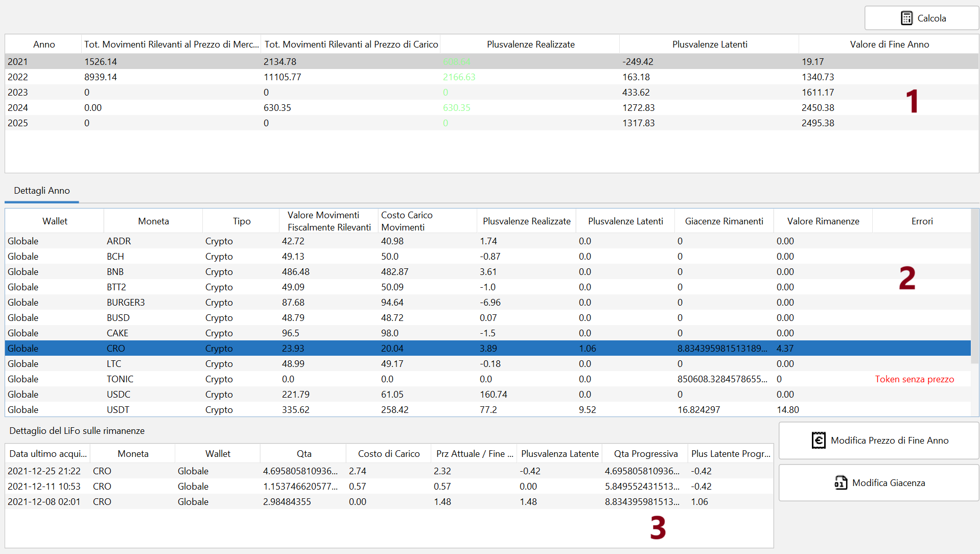
Task: Click the Errori column header
Action: (x=922, y=221)
